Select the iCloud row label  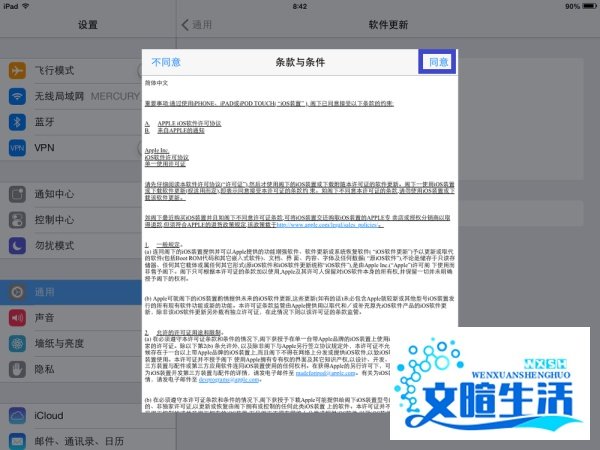coord(49,416)
